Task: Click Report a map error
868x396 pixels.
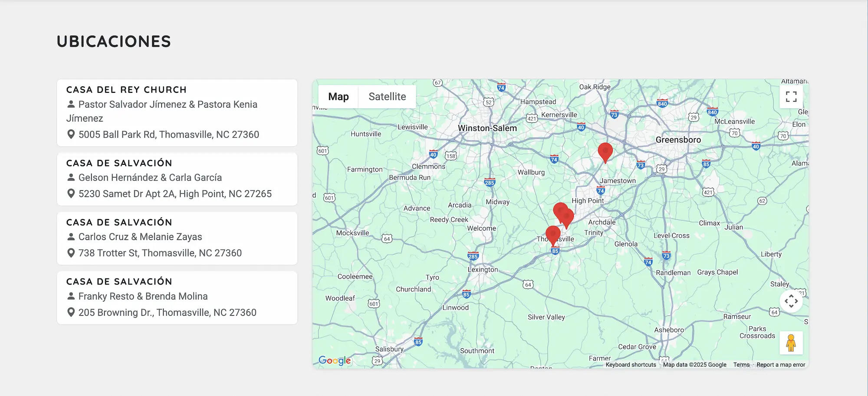Action: (780, 365)
